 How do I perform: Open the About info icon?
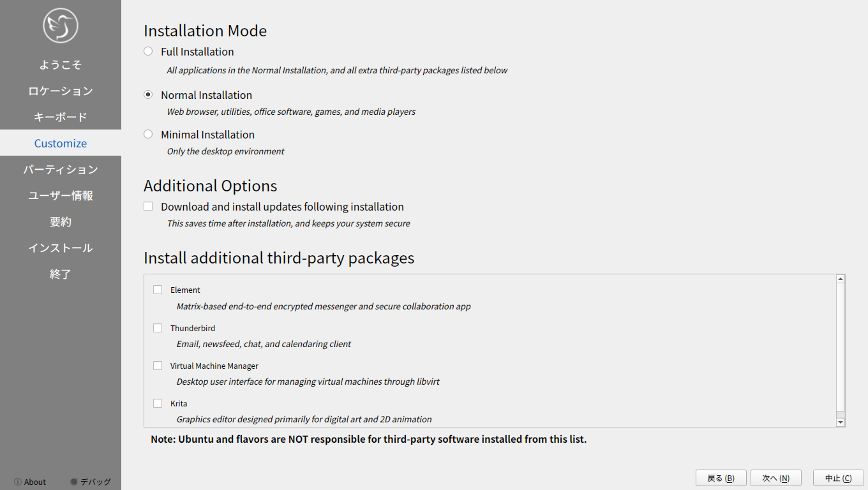tap(18, 482)
